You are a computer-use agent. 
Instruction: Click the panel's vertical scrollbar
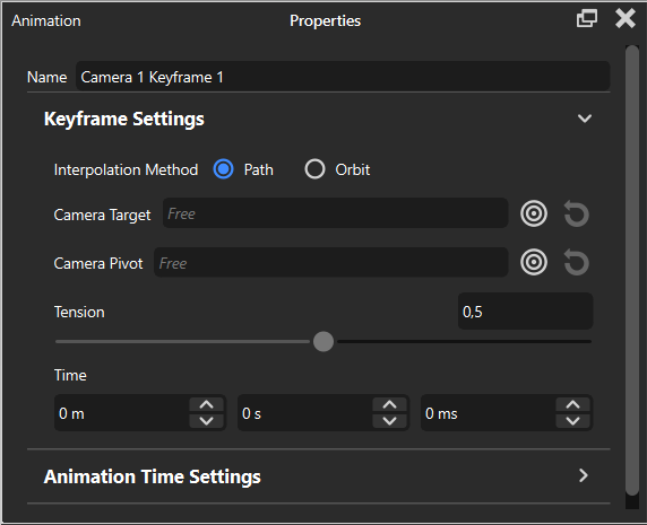pos(631,268)
